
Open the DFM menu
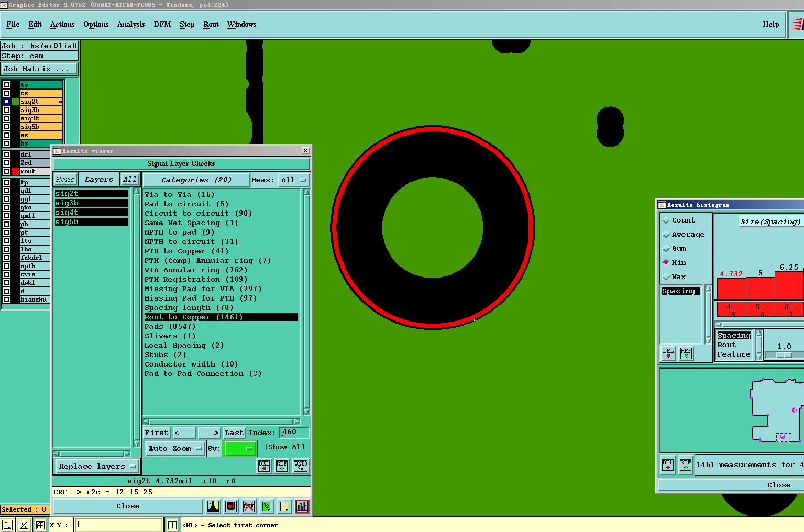point(162,24)
